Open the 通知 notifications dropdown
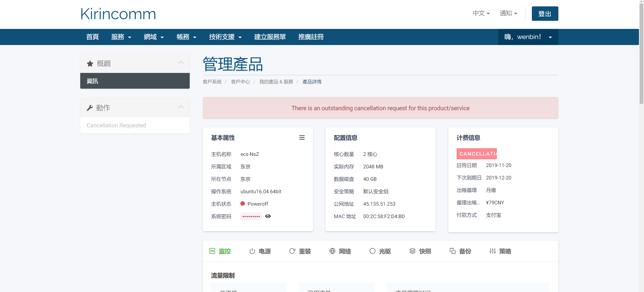The image size is (644, 292). [508, 13]
